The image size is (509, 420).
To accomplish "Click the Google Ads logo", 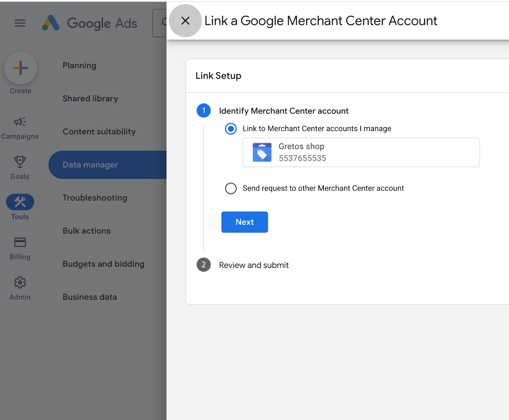I will 90,23.
